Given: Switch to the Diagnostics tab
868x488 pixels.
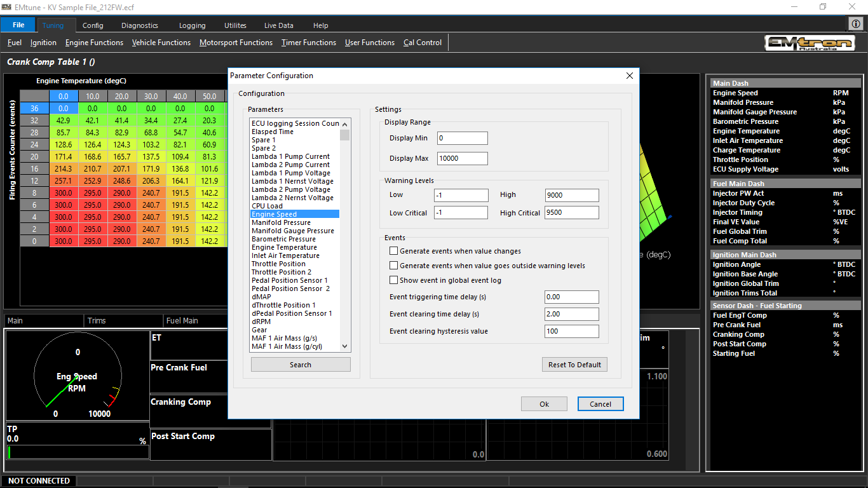Looking at the screenshot, I should coord(139,25).
